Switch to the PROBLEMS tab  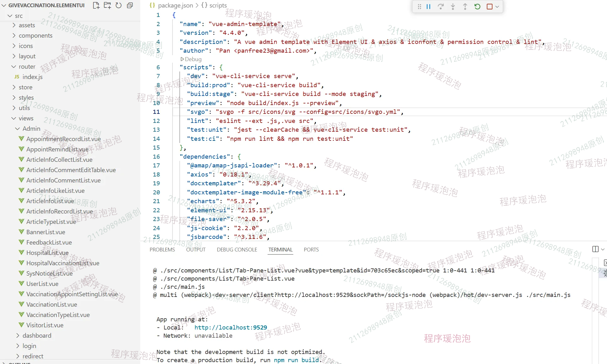(162, 250)
